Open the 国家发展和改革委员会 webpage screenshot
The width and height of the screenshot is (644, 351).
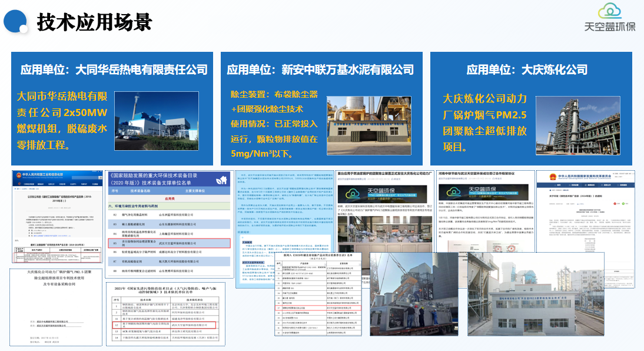pos(586,229)
